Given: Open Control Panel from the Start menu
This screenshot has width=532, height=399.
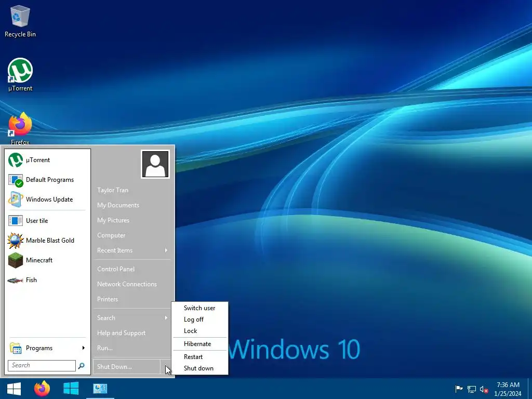Looking at the screenshot, I should pyautogui.click(x=132, y=269).
